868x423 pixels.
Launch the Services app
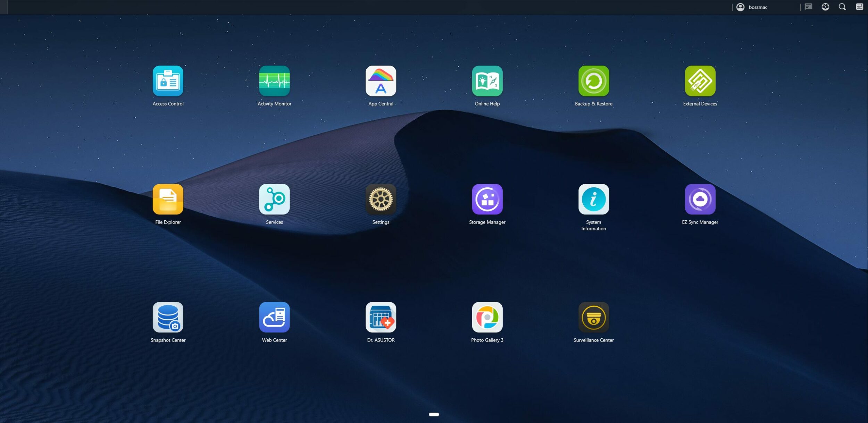click(x=274, y=199)
